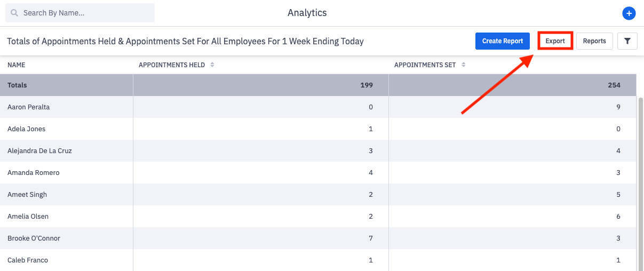
Task: Select Amanda Romero in the table
Action: pos(33,173)
